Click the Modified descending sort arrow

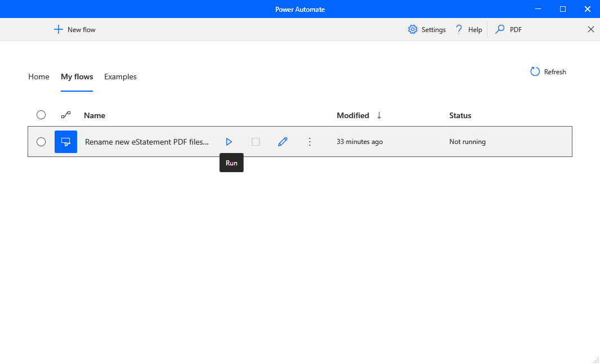coord(379,115)
